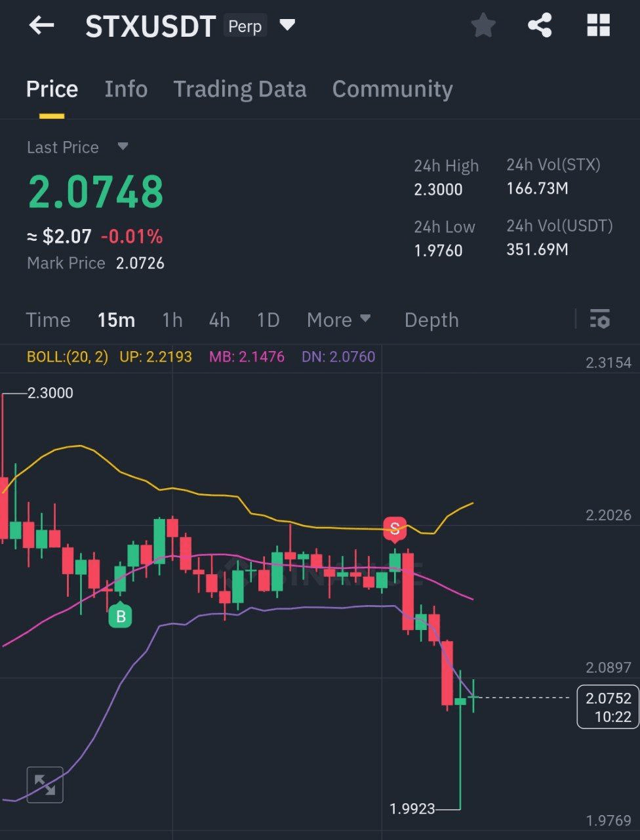Tap the back arrow icon
Screen dimensions: 640x840
point(41,26)
